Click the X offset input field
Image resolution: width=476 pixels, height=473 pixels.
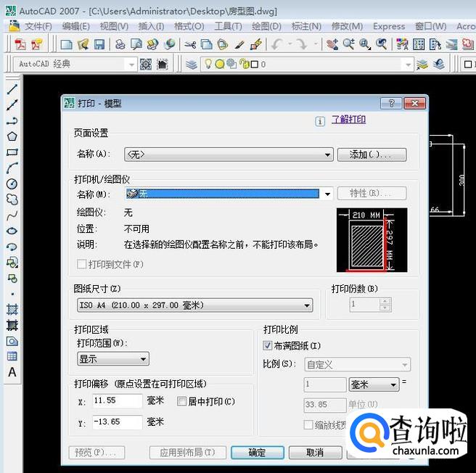tap(117, 400)
